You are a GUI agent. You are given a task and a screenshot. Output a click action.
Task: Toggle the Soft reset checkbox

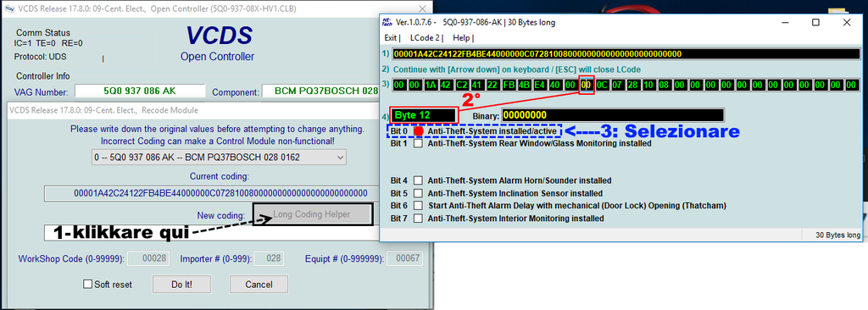pyautogui.click(x=87, y=285)
